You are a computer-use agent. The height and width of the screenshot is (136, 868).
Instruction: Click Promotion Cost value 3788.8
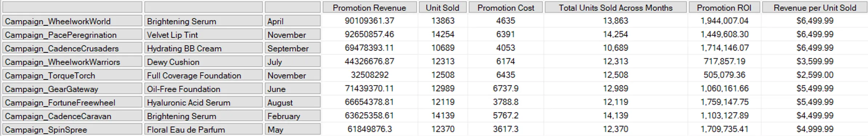[506, 102]
